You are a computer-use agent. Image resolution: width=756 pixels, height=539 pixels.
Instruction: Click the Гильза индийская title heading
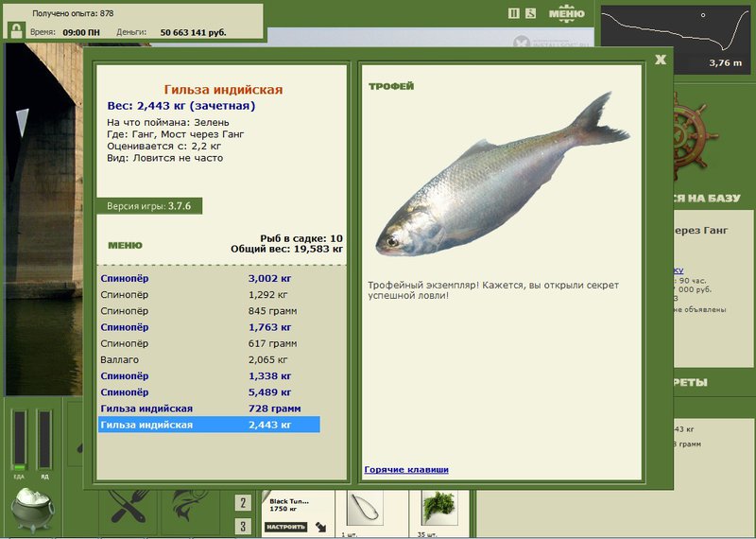223,89
